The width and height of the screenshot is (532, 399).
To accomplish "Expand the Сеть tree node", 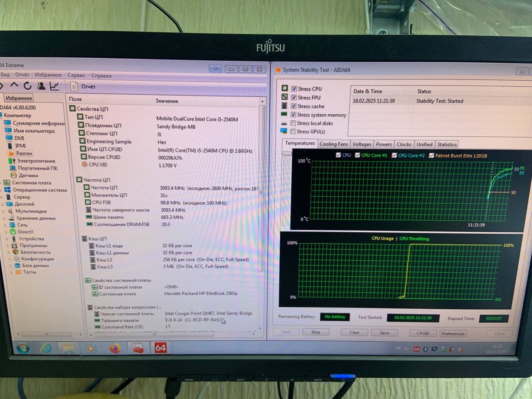I will coord(5,225).
